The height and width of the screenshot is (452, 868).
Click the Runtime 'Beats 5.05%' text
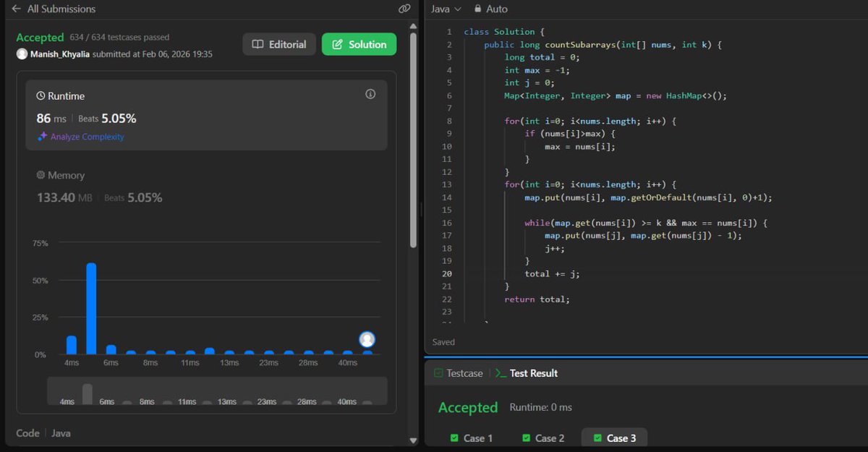click(107, 118)
